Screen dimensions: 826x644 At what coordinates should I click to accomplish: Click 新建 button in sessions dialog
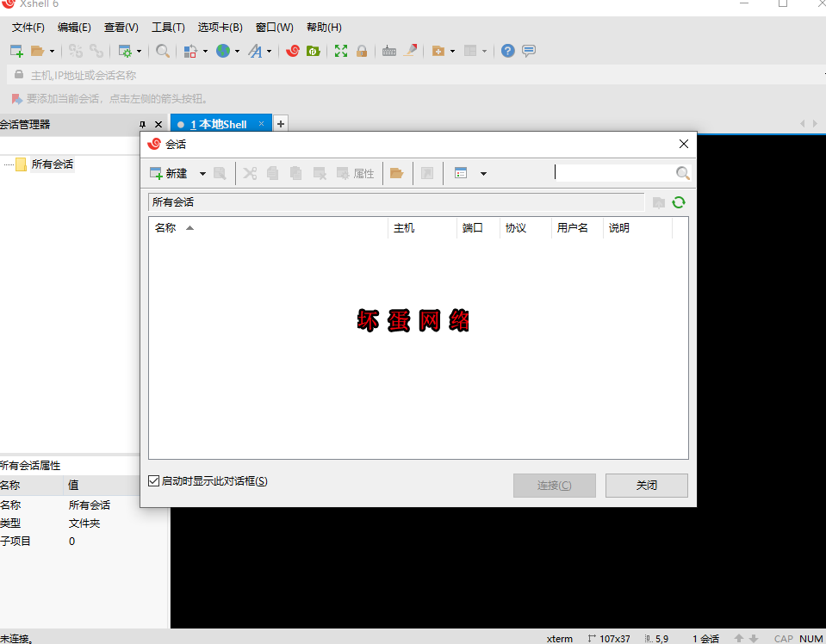click(x=169, y=173)
